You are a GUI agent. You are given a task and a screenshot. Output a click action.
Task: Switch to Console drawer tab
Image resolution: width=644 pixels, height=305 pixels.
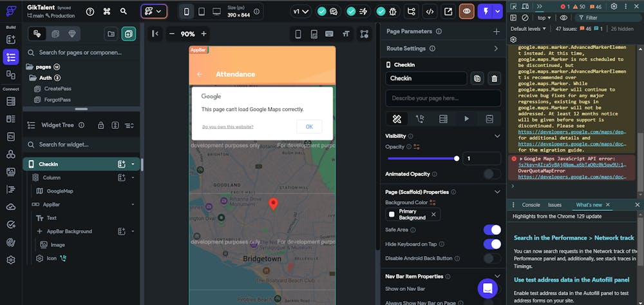pyautogui.click(x=531, y=204)
